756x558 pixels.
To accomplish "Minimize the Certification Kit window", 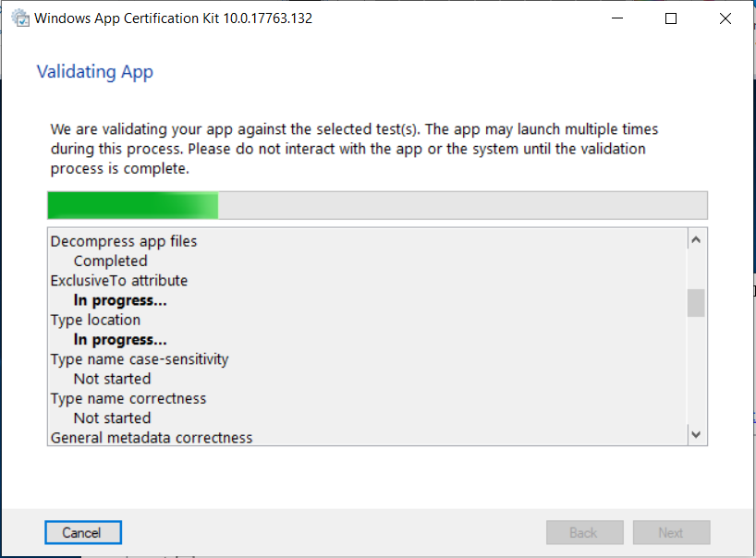I will pos(617,18).
